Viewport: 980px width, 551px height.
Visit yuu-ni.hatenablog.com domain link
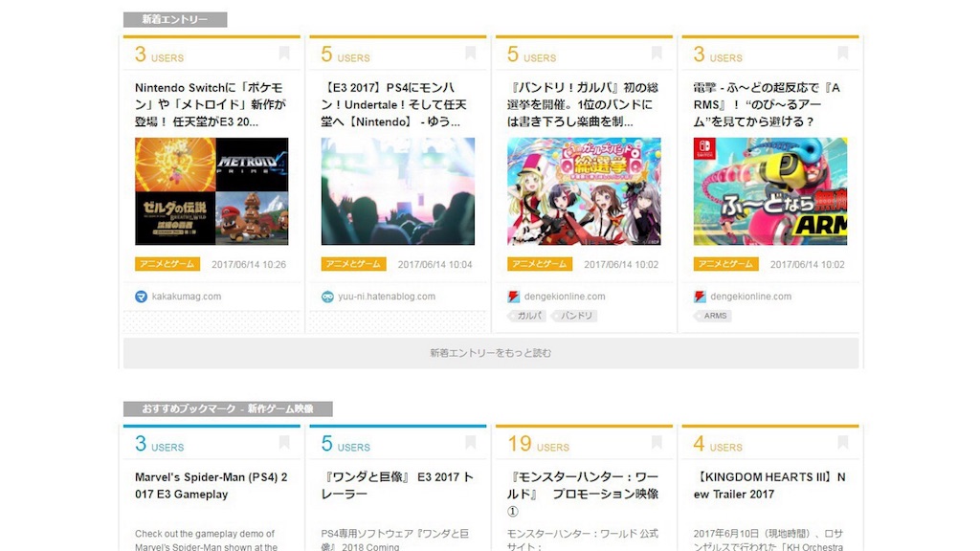[387, 297]
